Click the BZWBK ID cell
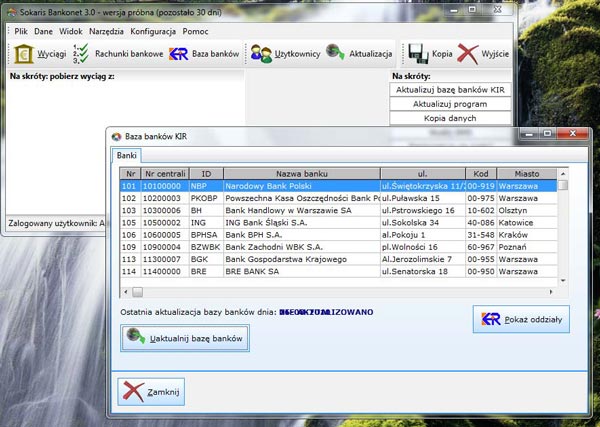This screenshot has width=600, height=427. coord(206,247)
